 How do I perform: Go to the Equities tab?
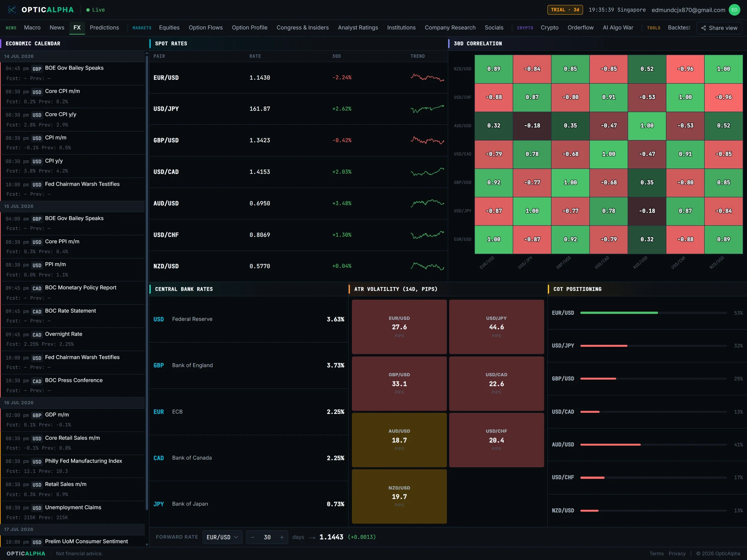[x=169, y=27]
